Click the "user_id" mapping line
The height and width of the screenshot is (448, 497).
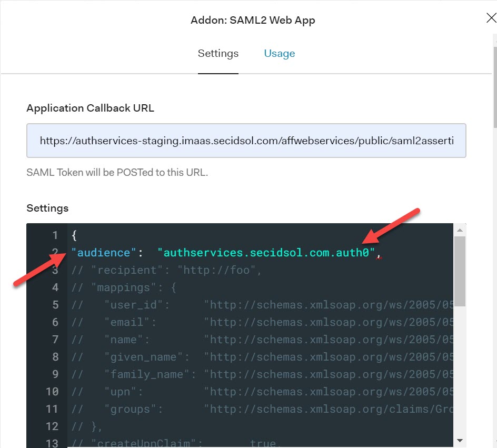click(x=262, y=305)
